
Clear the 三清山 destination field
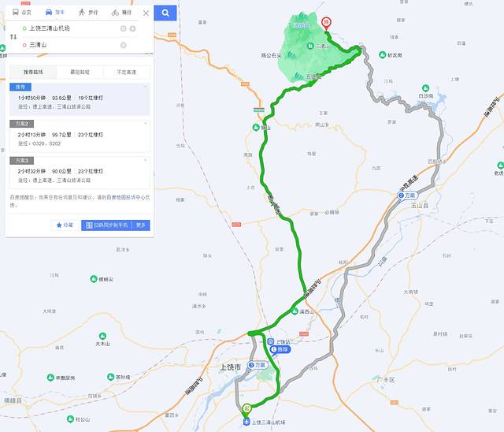click(123, 45)
